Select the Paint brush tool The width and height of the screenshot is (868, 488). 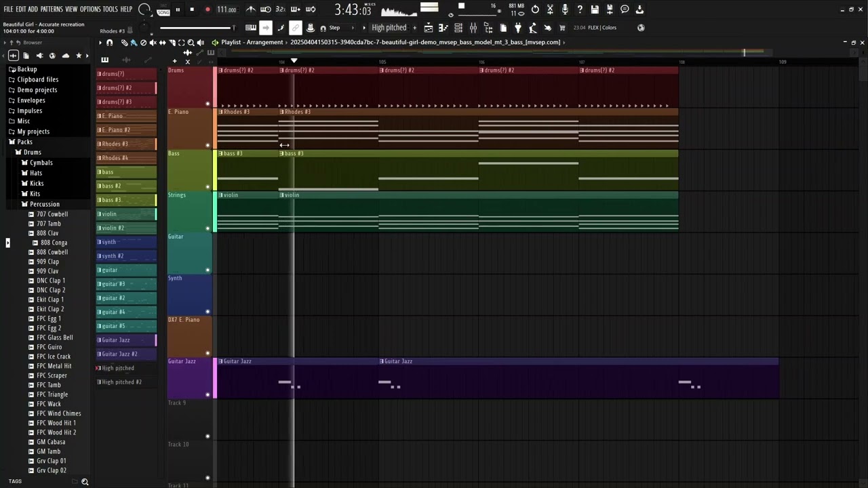click(x=134, y=43)
